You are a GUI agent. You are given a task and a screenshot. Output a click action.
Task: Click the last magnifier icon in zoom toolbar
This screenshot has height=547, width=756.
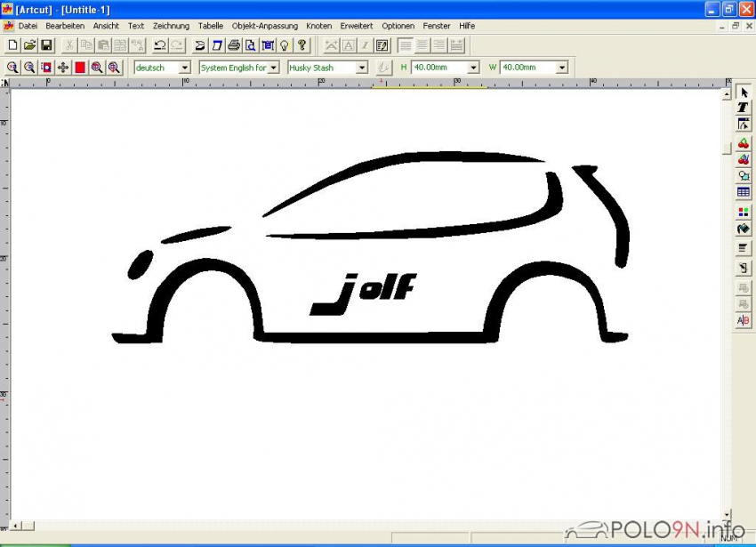pyautogui.click(x=114, y=68)
